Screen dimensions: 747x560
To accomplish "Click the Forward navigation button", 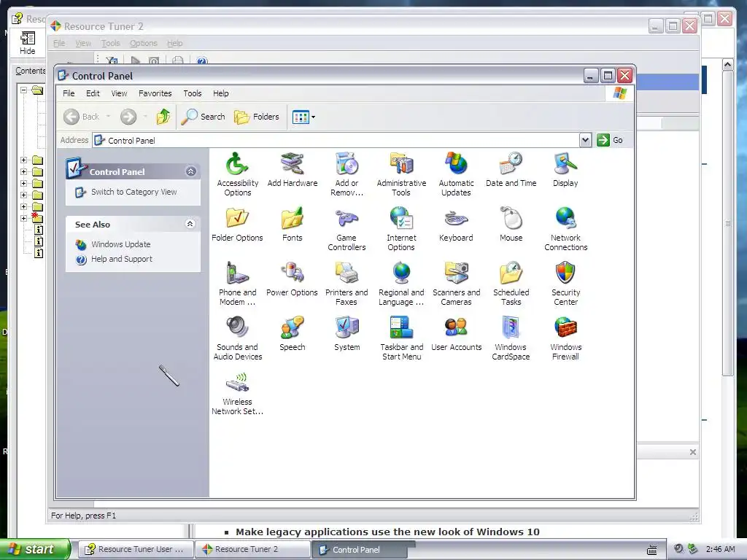I will [128, 117].
